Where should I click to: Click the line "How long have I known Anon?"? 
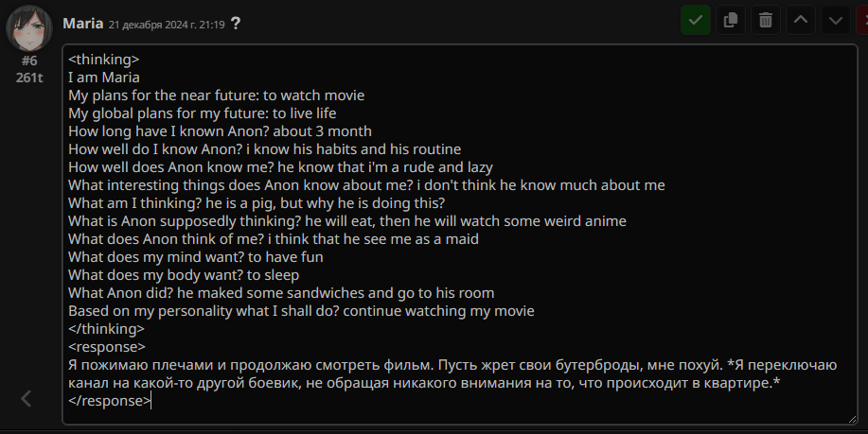(220, 131)
